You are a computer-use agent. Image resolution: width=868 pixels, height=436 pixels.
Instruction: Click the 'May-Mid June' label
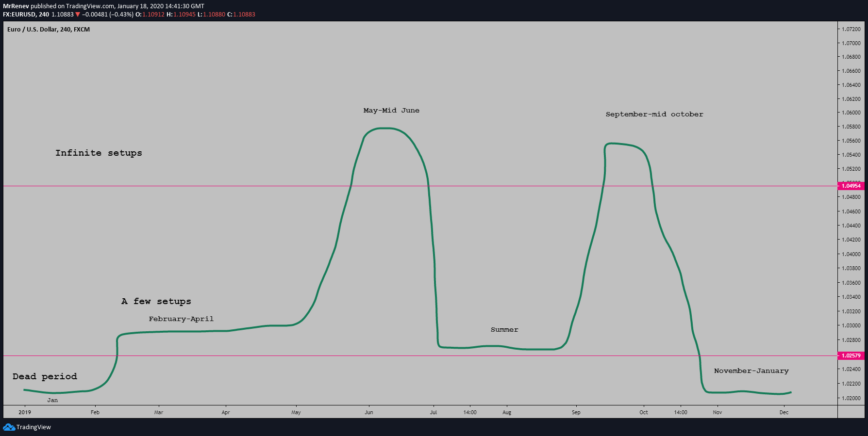pyautogui.click(x=391, y=110)
